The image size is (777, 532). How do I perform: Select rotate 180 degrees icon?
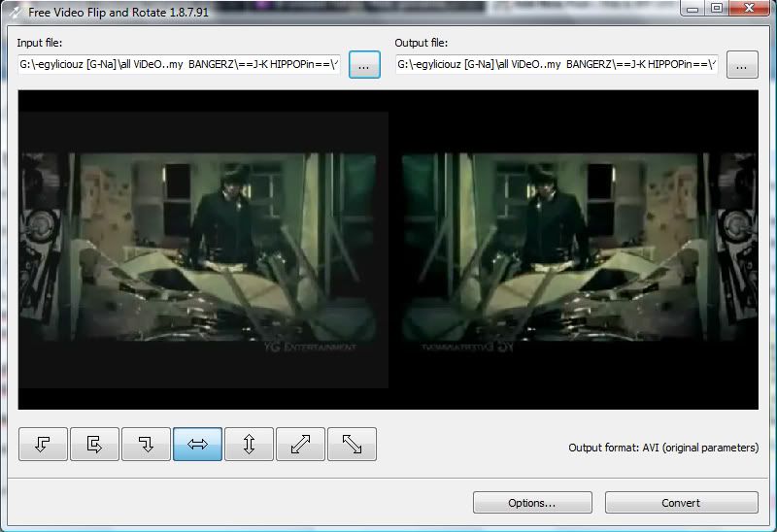94,445
